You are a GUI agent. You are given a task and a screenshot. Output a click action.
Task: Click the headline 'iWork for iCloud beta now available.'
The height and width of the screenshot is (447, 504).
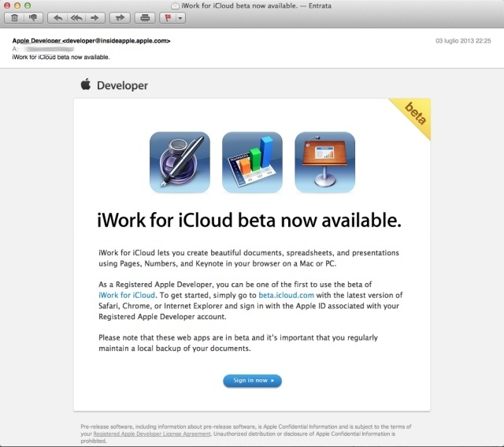point(249,221)
